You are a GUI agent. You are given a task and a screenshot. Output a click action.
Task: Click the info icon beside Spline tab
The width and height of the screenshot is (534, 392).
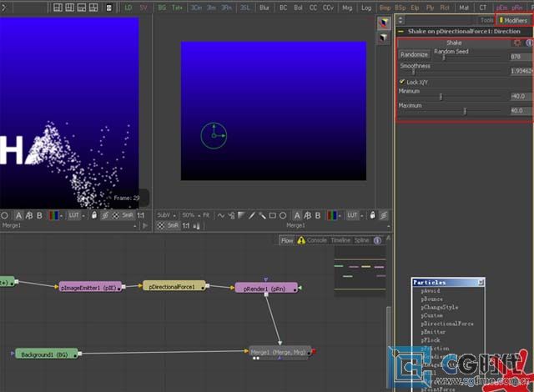point(377,240)
